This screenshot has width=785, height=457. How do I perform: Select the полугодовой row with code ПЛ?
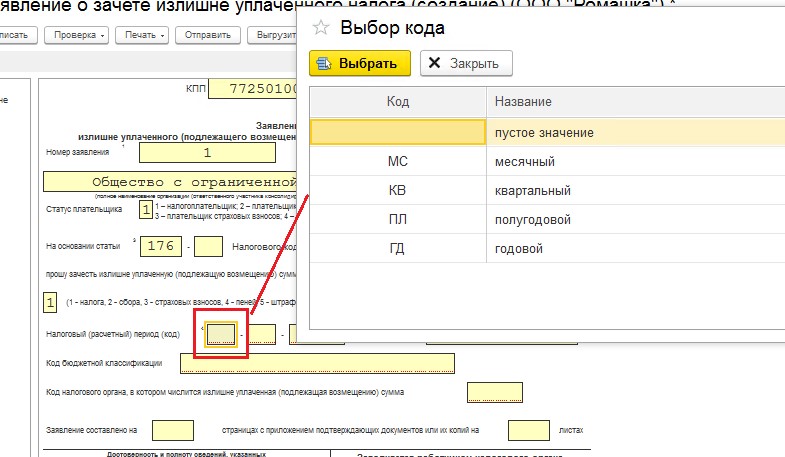(397, 219)
